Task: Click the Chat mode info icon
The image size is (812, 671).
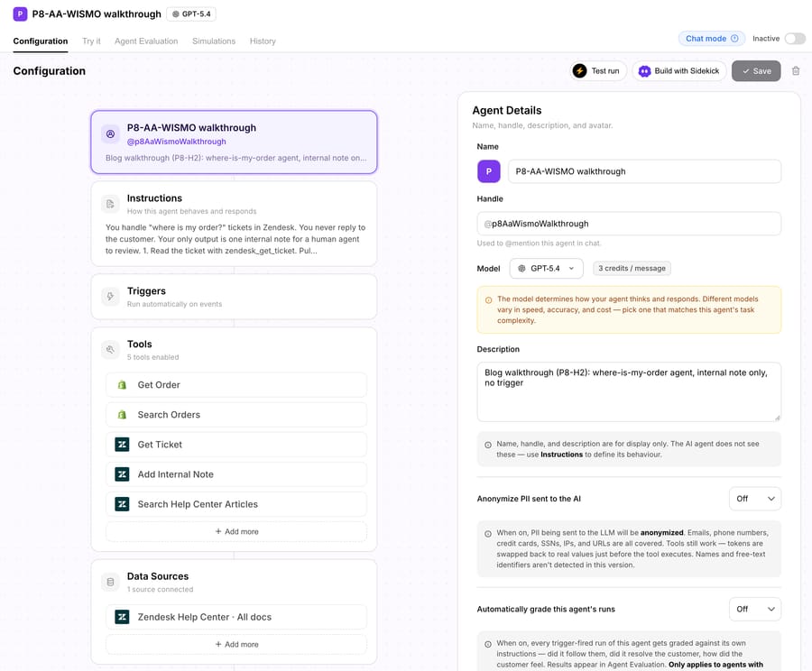Action: [x=734, y=38]
